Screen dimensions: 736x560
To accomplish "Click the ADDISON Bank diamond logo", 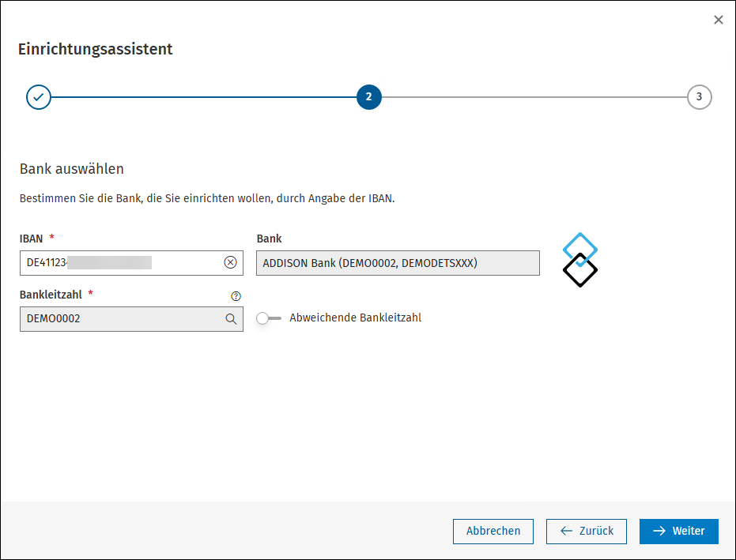I will pyautogui.click(x=580, y=260).
